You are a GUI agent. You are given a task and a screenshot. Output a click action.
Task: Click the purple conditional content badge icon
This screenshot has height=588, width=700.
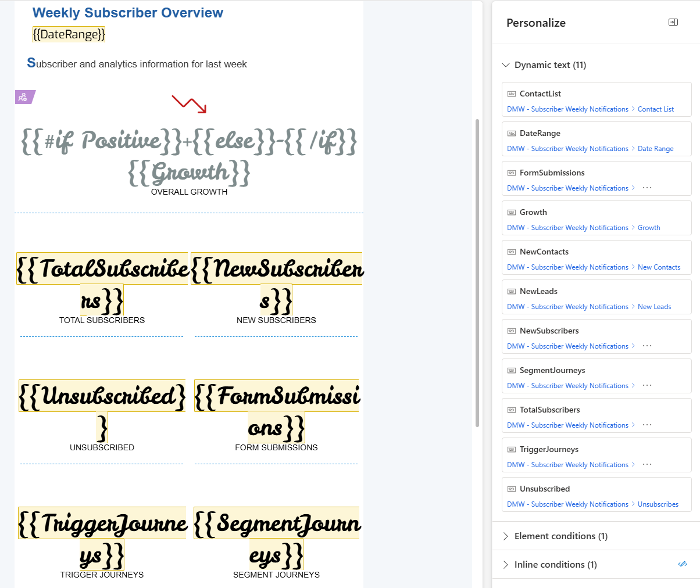[23, 97]
